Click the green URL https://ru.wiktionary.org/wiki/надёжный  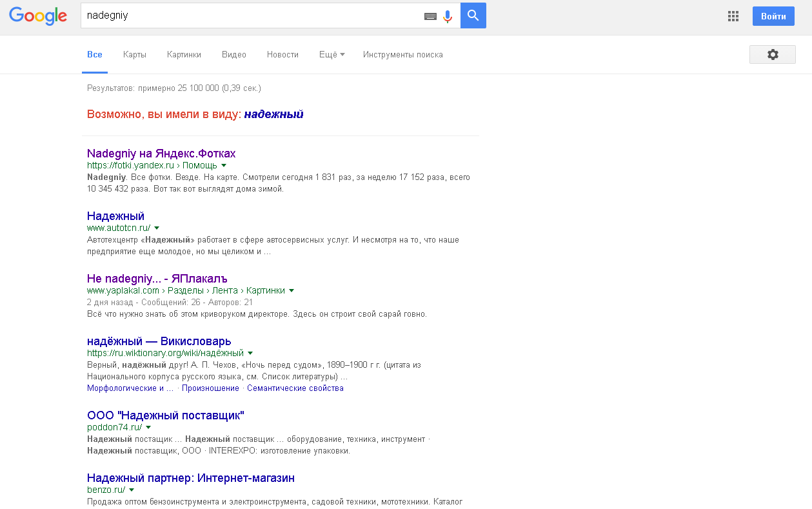click(166, 353)
